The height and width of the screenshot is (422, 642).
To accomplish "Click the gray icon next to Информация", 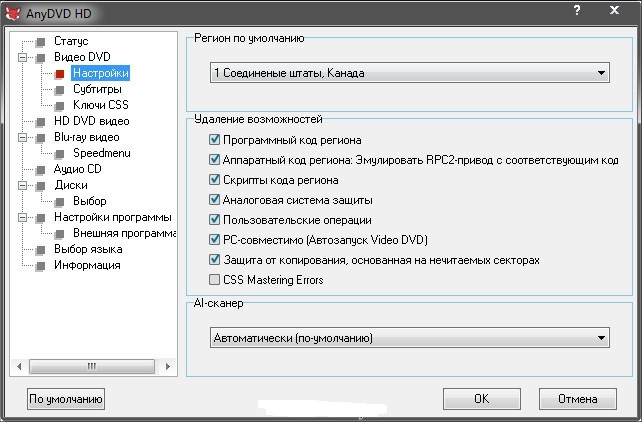I will pyautogui.click(x=41, y=266).
